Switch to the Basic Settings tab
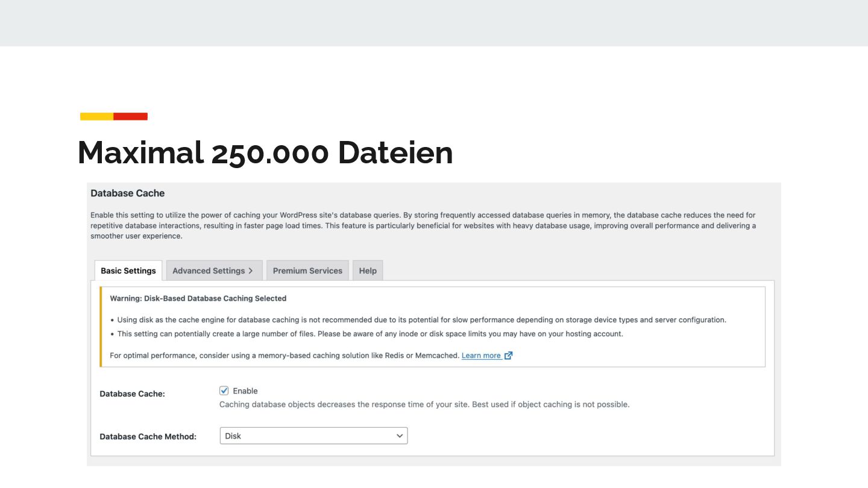 point(128,271)
